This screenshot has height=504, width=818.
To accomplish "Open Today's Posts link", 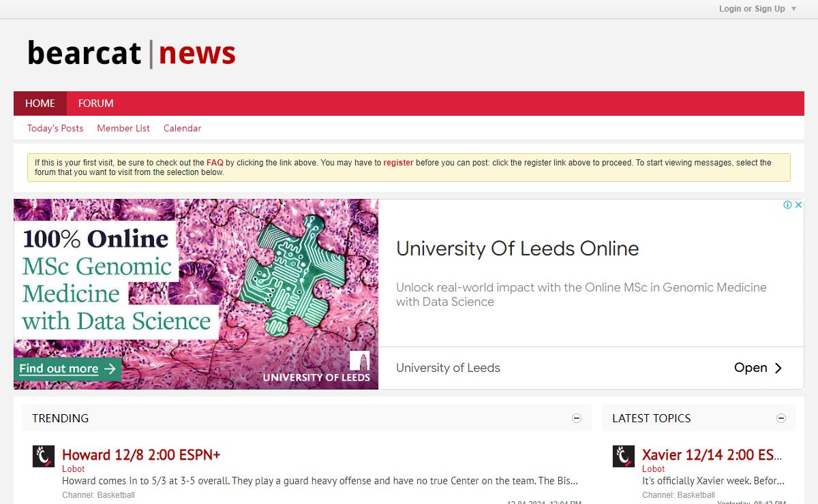I will (x=55, y=128).
